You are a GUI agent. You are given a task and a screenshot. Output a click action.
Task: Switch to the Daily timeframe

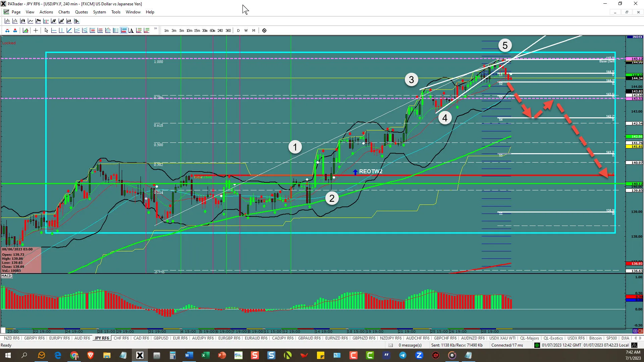tap(238, 31)
